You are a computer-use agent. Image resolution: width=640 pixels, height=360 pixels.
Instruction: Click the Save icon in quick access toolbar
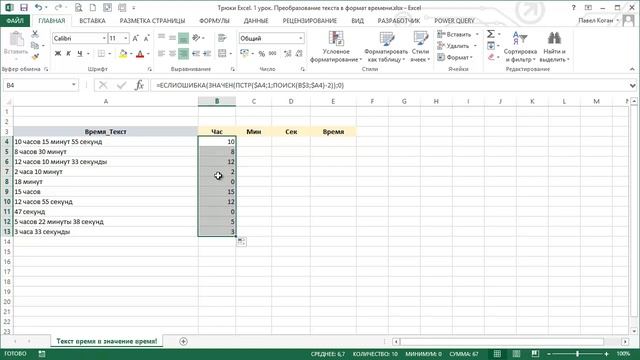[24, 8]
